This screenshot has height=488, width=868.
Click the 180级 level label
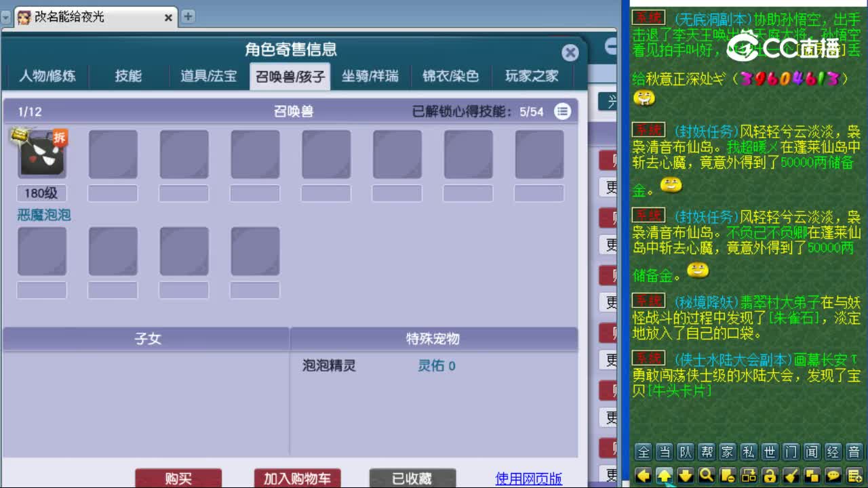point(41,193)
